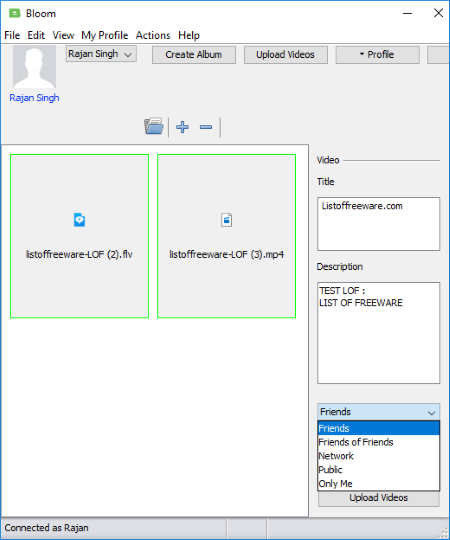Choose the highlighted Friends option in list
450x540 pixels.
point(378,428)
